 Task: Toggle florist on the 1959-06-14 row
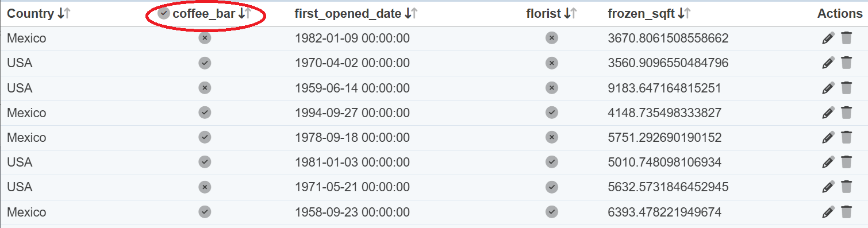point(551,88)
